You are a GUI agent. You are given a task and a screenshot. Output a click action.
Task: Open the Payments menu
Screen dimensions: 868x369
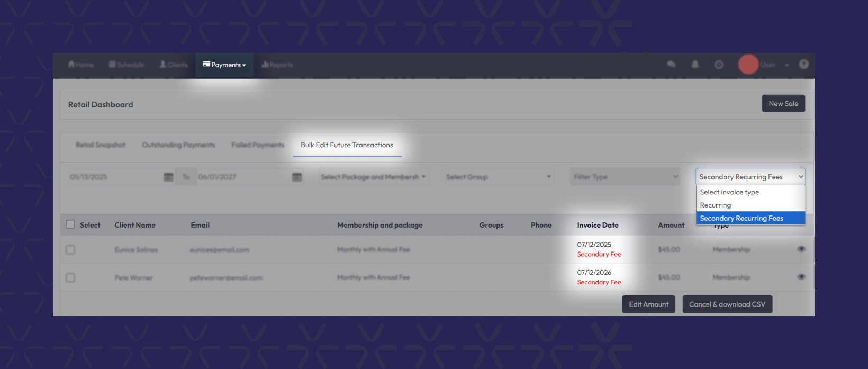pos(224,65)
